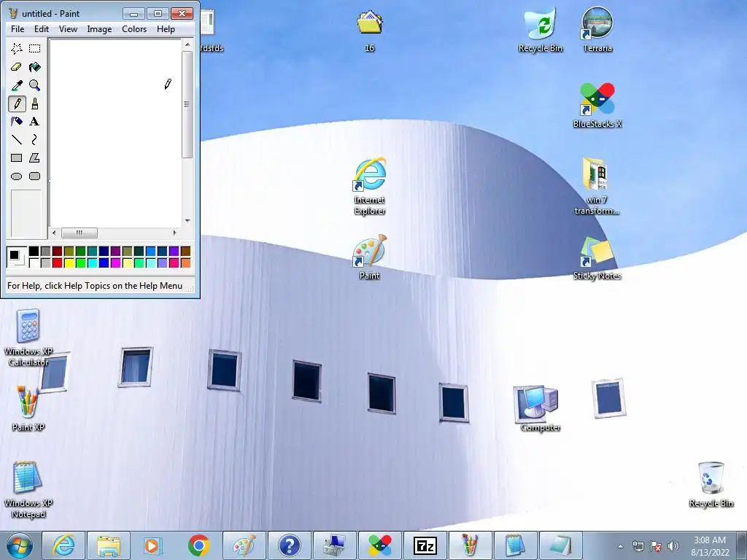
Task: Pick the hot pink swatch in the palette
Action: tap(174, 262)
